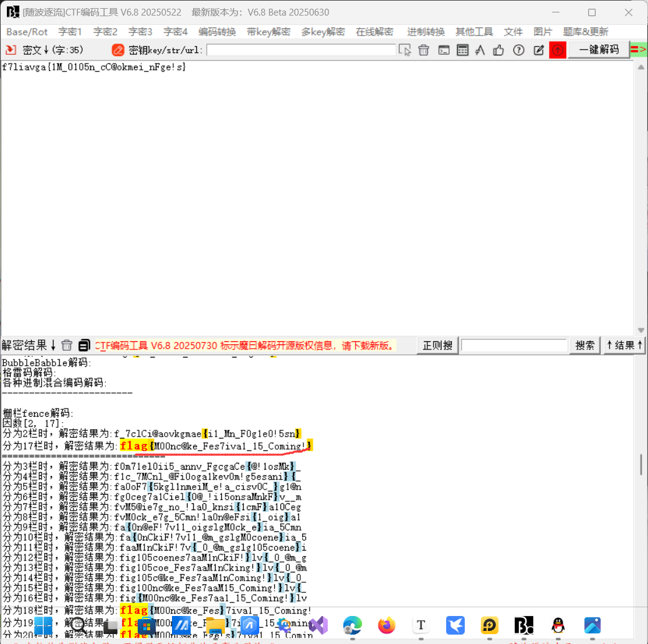Image resolution: width=648 pixels, height=644 pixels.
Task: Clear results with the result-bar trash icon
Action: [x=67, y=344]
